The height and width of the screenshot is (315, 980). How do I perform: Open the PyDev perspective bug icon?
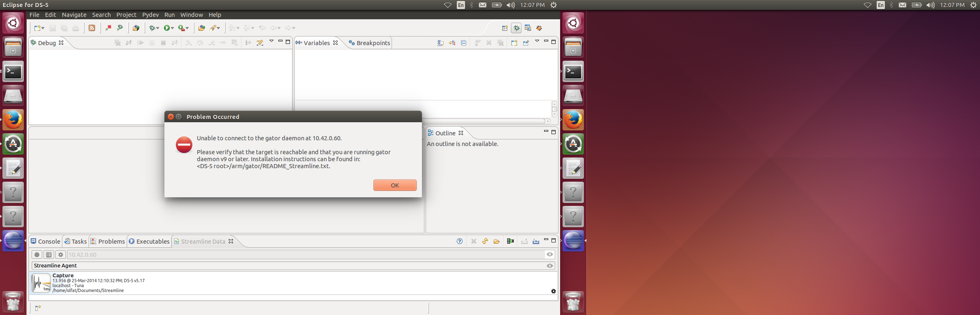pyautogui.click(x=539, y=28)
